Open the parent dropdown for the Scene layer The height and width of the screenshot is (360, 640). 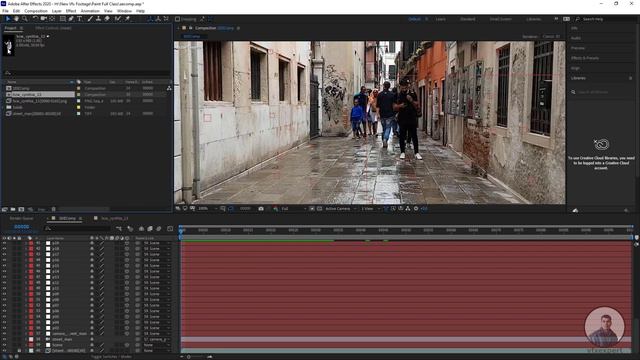[157, 345]
